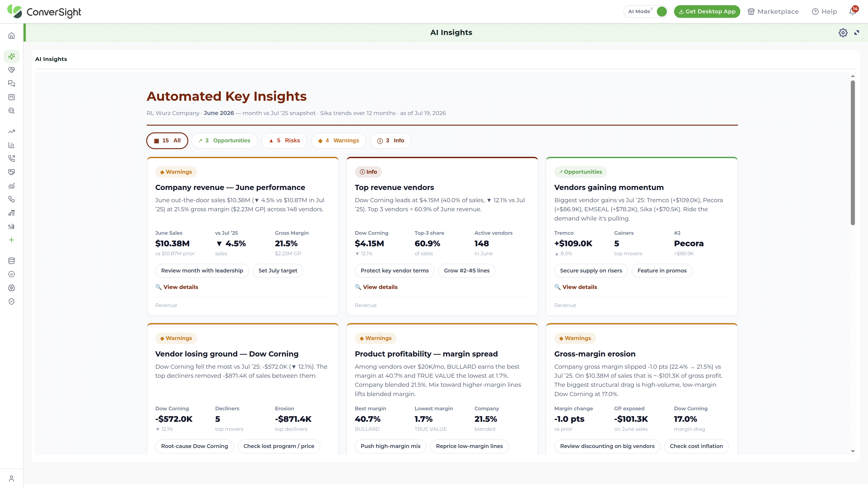
Task: Click the scrollbar down arrow
Action: pyautogui.click(x=852, y=451)
